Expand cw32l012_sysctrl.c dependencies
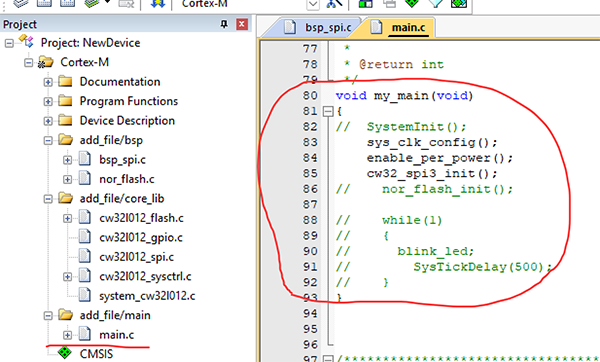 [67, 277]
